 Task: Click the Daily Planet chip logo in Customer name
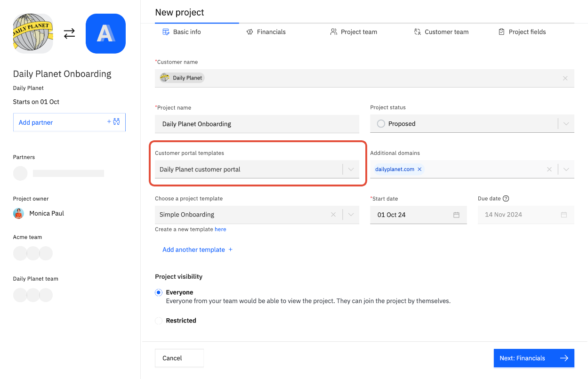pos(164,78)
